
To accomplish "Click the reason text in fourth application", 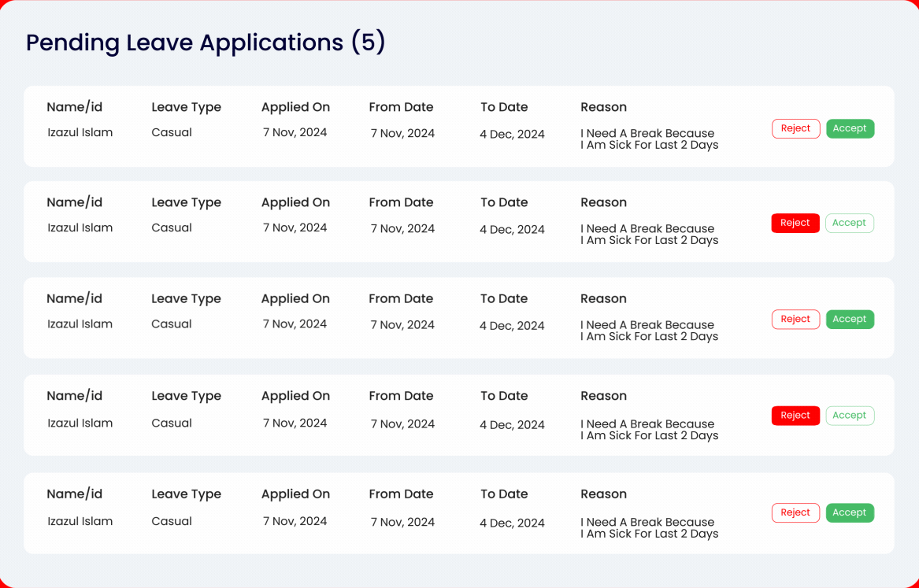I will click(650, 430).
